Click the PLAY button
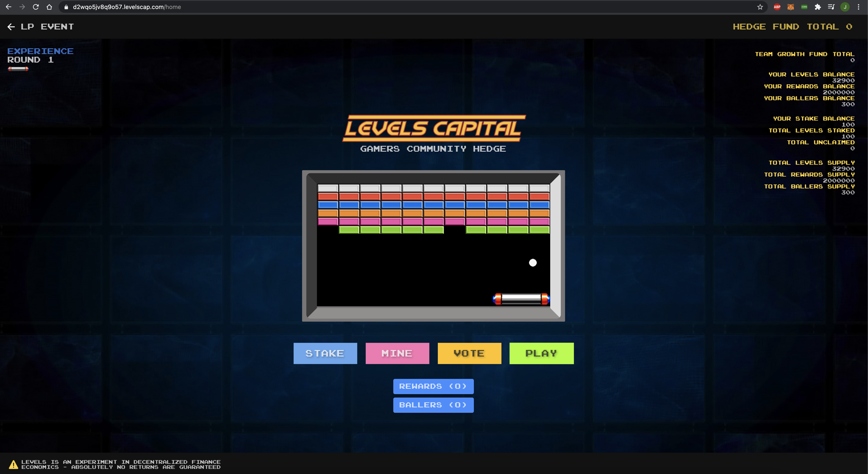 [x=541, y=353]
